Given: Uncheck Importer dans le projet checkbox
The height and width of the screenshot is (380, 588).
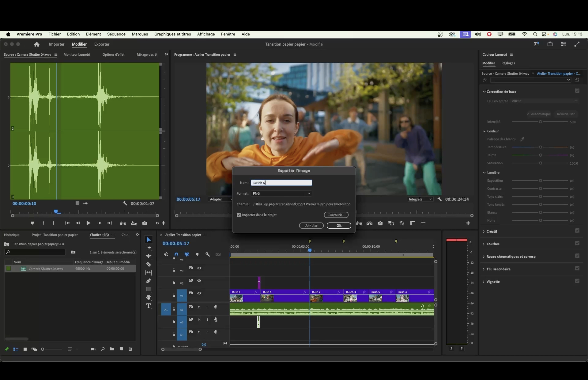Looking at the screenshot, I should pyautogui.click(x=239, y=215).
